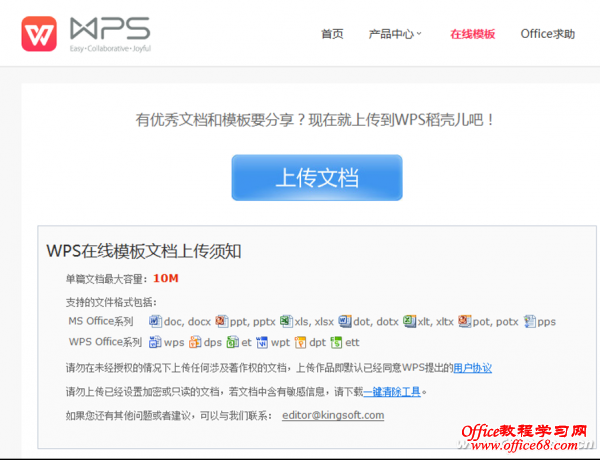Click the dot, dotx template icon

pos(345,321)
